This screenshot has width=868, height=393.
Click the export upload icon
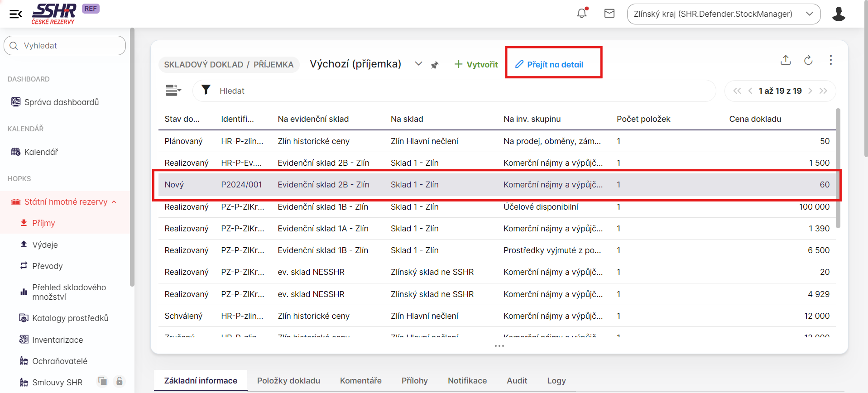pyautogui.click(x=786, y=60)
